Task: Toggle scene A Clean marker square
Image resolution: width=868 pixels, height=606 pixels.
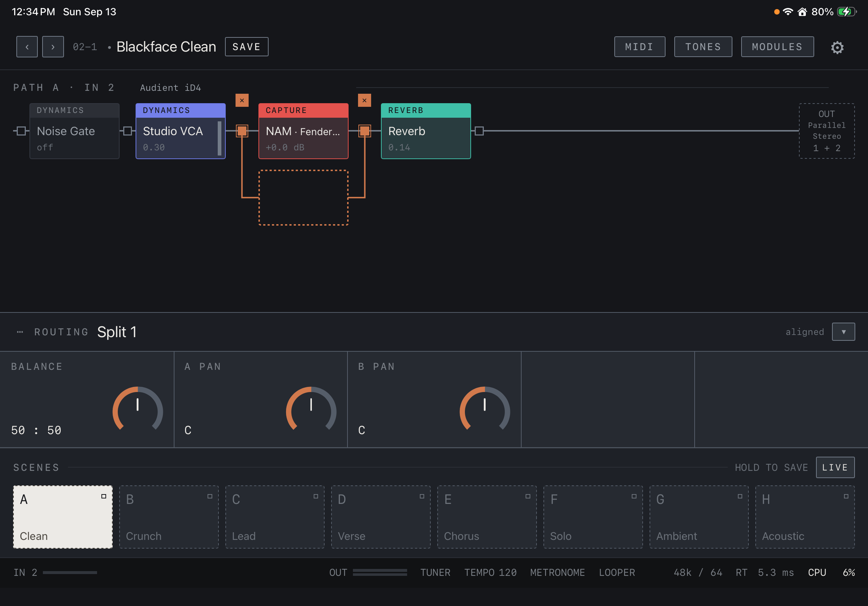Action: click(x=104, y=496)
